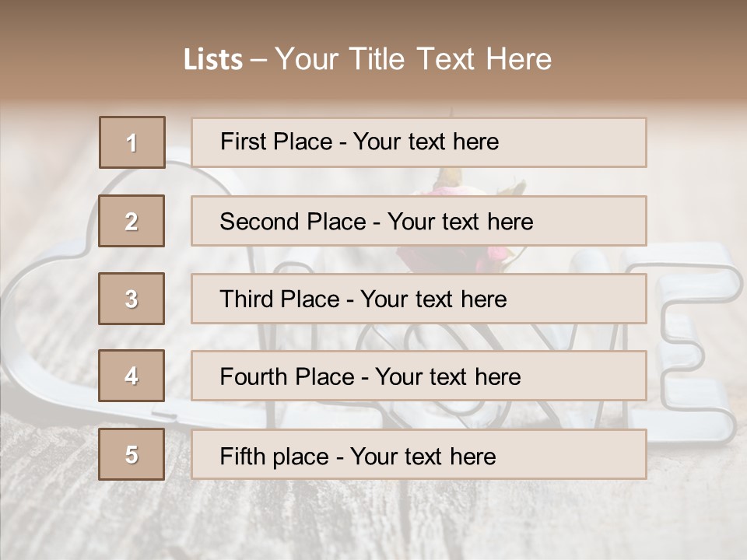Select the 'Fourth Place' text box

[x=419, y=376]
